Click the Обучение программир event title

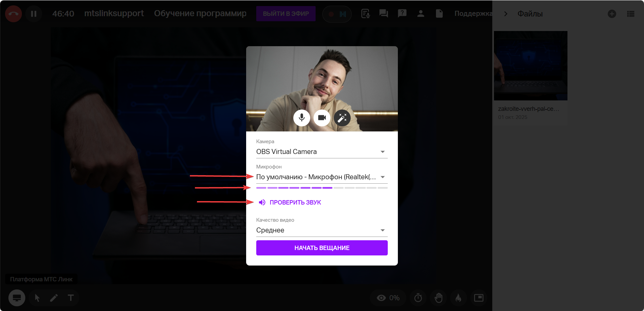200,13
